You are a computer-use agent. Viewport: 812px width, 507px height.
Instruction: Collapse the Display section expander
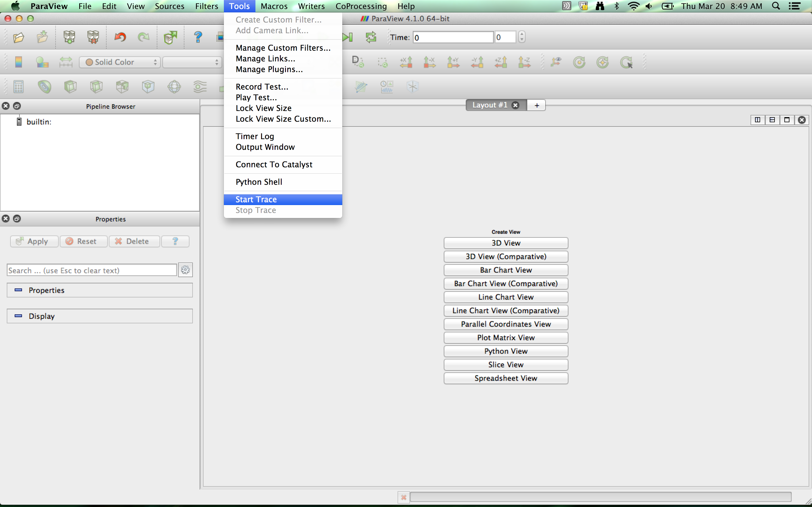18,316
